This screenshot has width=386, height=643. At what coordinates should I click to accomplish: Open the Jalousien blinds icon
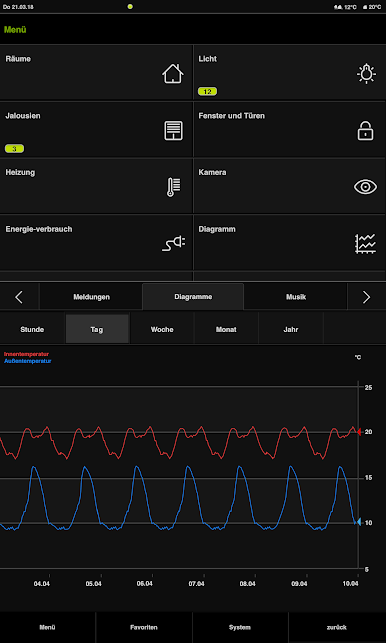point(174,131)
